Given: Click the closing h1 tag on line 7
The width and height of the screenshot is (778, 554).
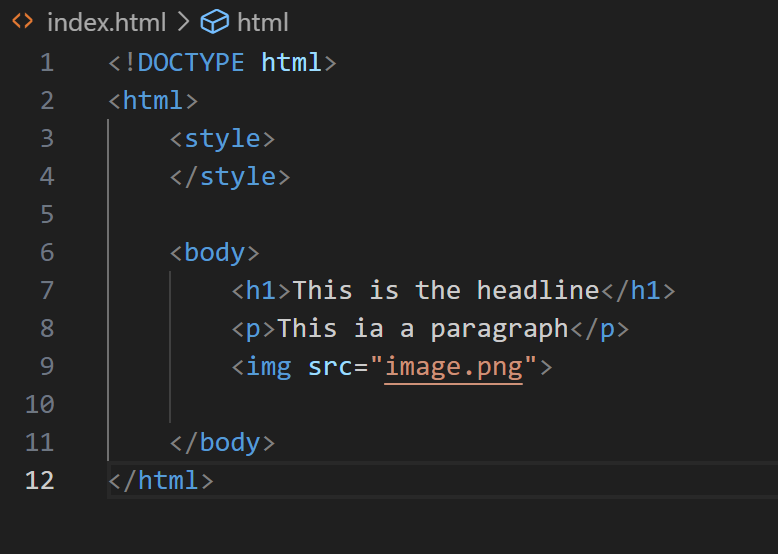Looking at the screenshot, I should coord(638,291).
